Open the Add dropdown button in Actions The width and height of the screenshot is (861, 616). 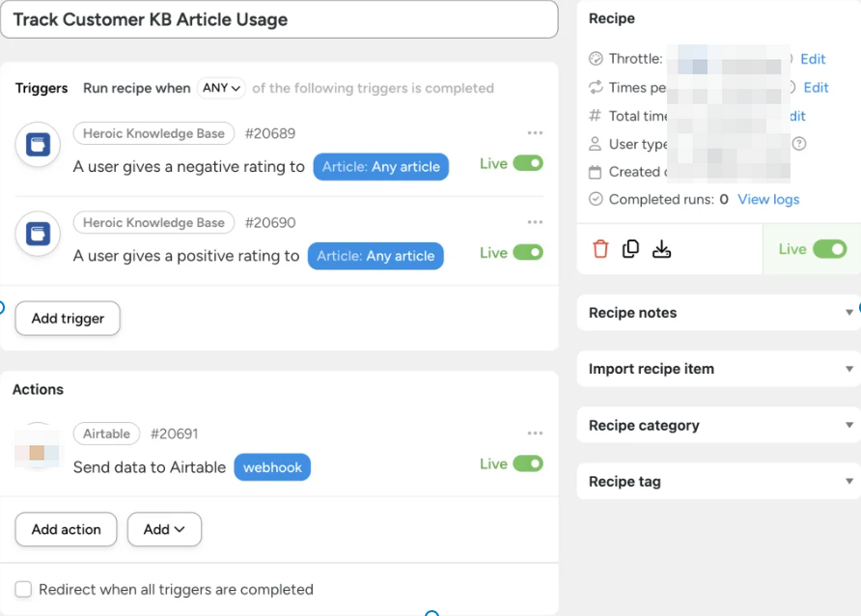coord(164,529)
